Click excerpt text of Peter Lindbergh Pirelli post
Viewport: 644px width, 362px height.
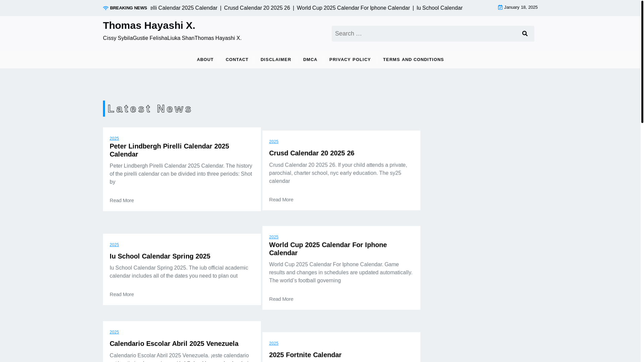[x=181, y=174]
